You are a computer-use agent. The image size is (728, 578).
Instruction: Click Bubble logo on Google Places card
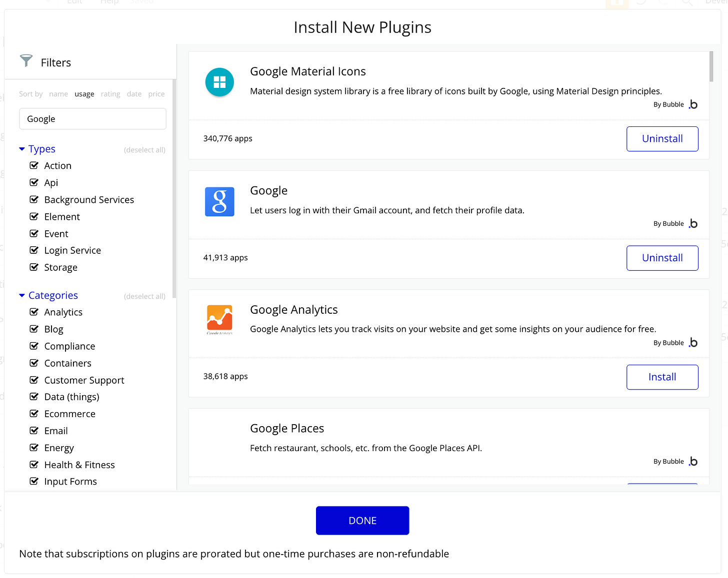(693, 462)
